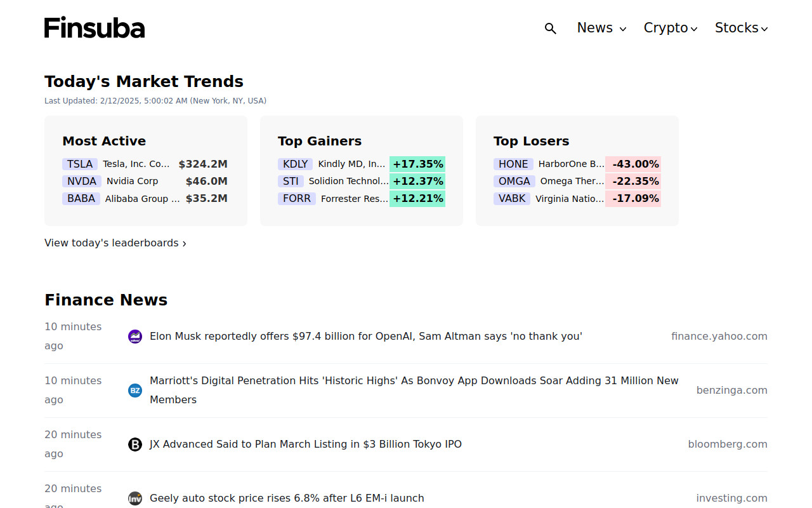
Task: Click the +12.37% gain value
Action: pyautogui.click(x=417, y=181)
